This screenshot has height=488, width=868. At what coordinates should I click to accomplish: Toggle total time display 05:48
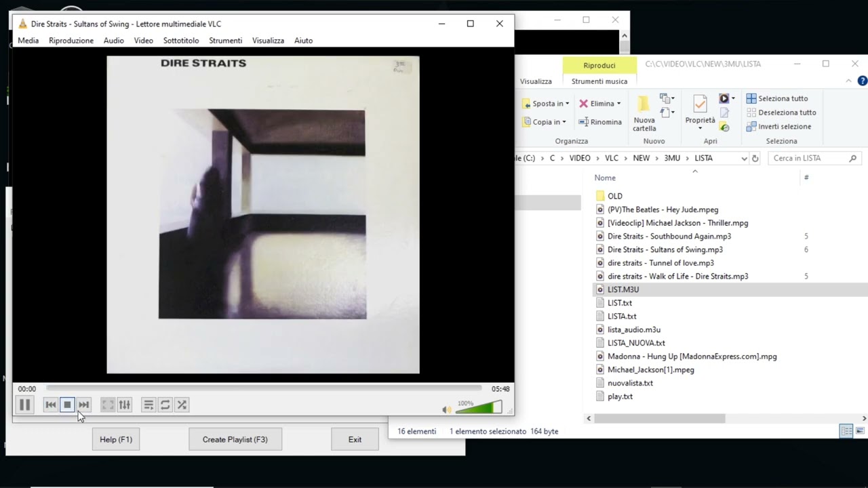[x=500, y=389]
